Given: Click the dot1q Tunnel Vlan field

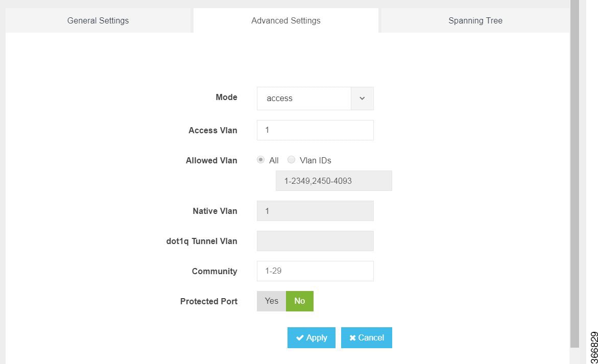Looking at the screenshot, I should tap(315, 241).
